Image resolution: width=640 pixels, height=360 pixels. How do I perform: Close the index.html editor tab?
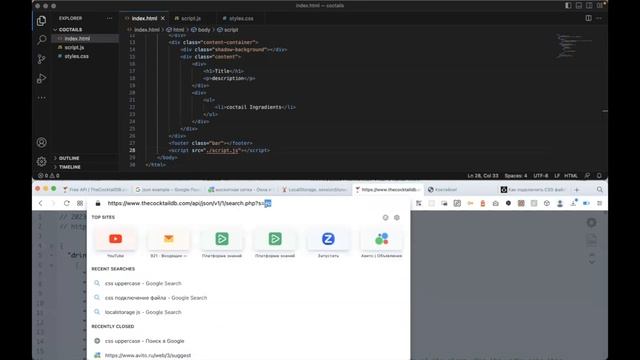[x=163, y=18]
